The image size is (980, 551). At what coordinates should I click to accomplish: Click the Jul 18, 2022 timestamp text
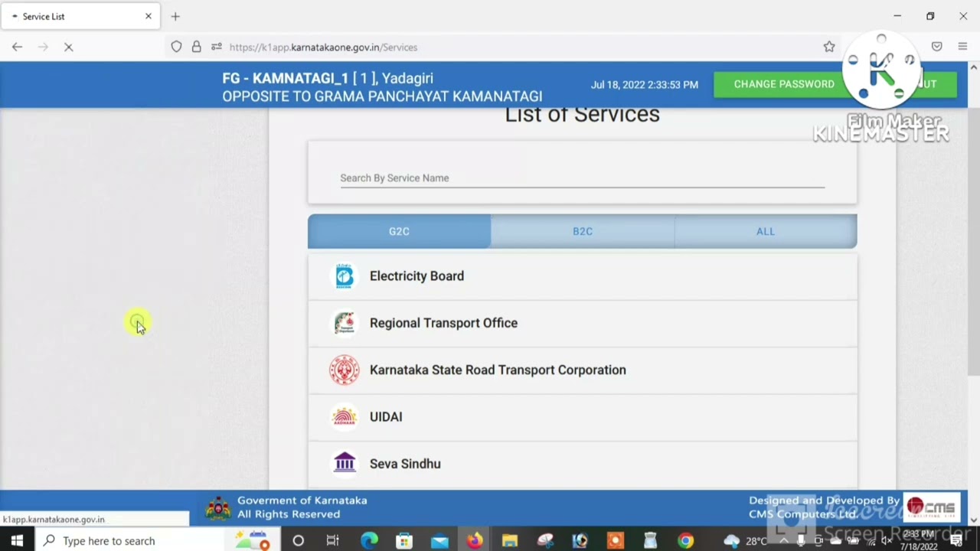(x=645, y=85)
